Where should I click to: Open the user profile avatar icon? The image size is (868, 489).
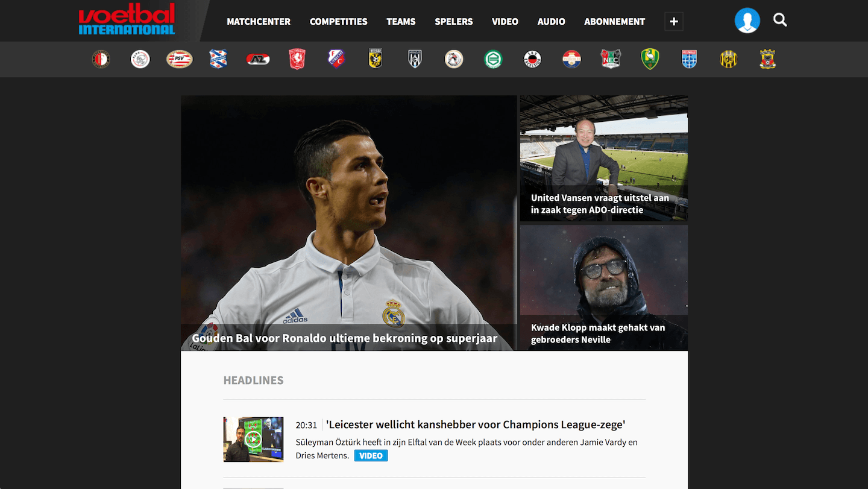click(x=747, y=21)
